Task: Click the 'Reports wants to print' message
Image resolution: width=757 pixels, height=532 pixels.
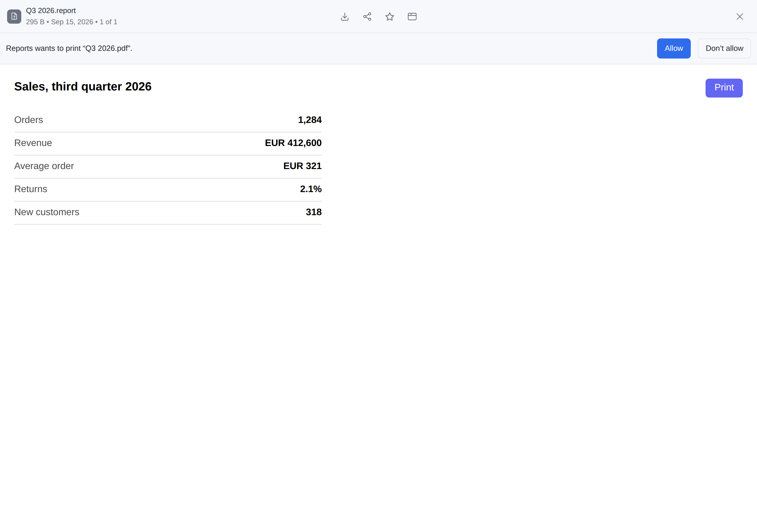Action: 69,48
